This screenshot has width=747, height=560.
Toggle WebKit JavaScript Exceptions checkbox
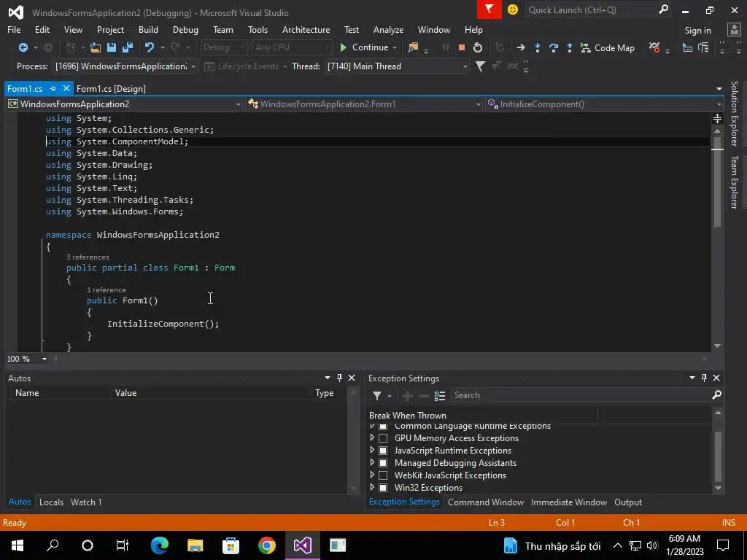pos(382,475)
